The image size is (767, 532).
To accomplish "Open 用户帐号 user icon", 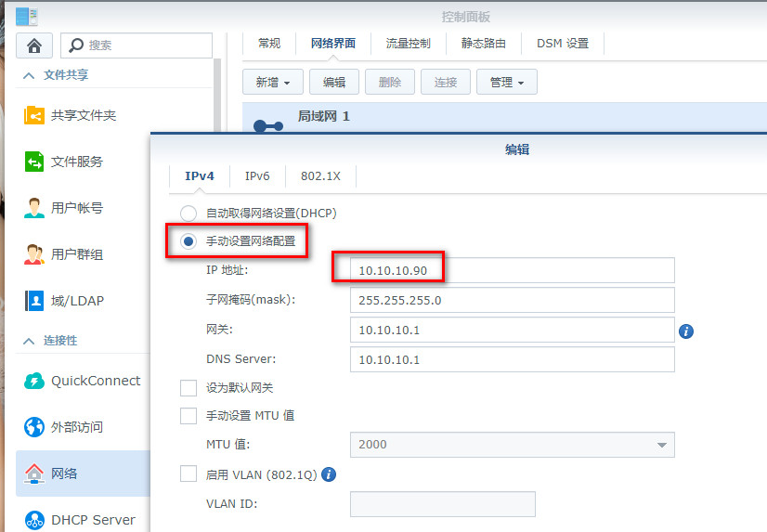I will click(34, 208).
